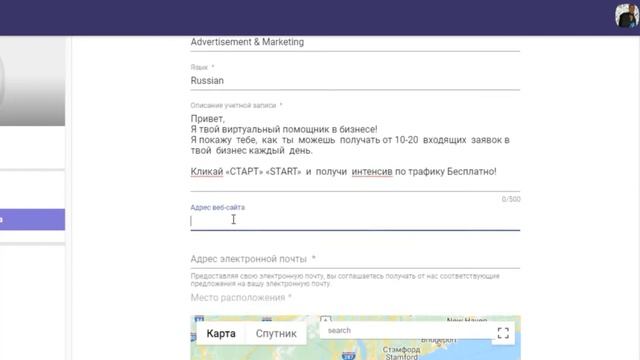Click into the account description text area
Screen dimensions: 640x360
point(355,150)
